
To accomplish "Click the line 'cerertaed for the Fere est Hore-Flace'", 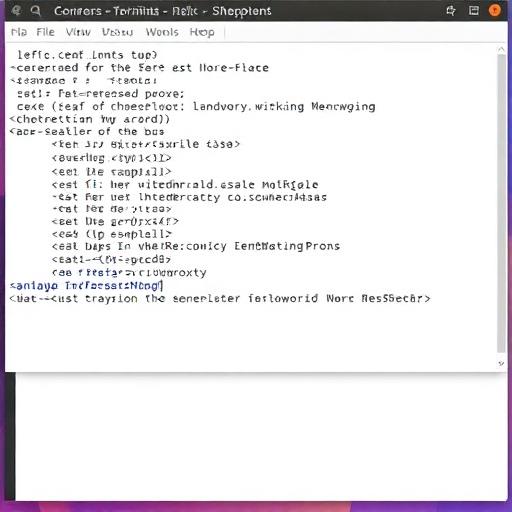I will [139, 68].
